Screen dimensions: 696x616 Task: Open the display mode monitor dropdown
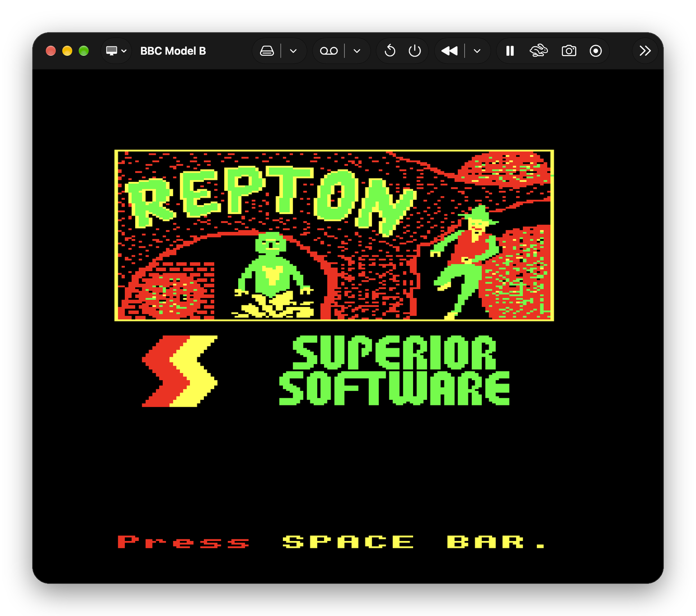116,51
